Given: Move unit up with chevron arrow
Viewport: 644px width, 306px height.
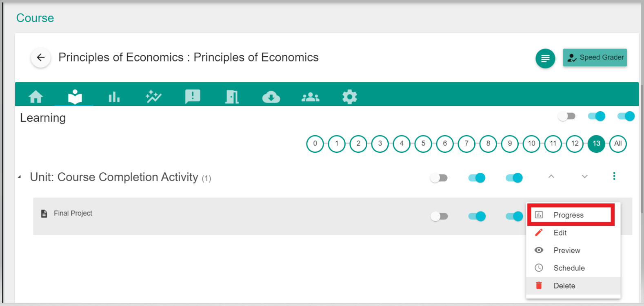Looking at the screenshot, I should [551, 176].
